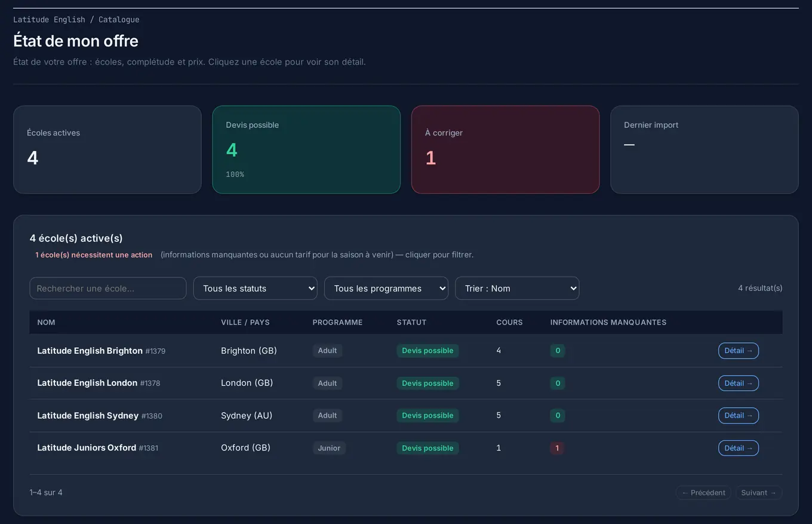Focus the 'Rechercher une école...' search field
The width and height of the screenshot is (812, 524).
pos(108,288)
